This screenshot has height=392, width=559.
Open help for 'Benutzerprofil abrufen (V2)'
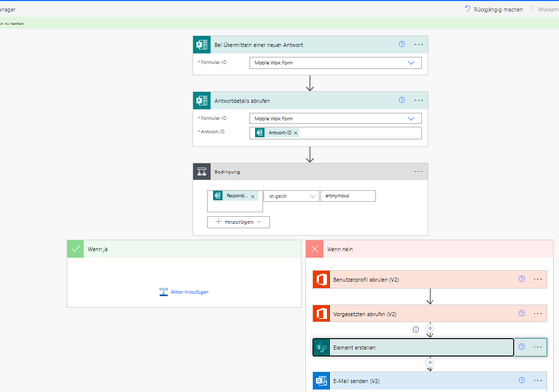coord(521,279)
